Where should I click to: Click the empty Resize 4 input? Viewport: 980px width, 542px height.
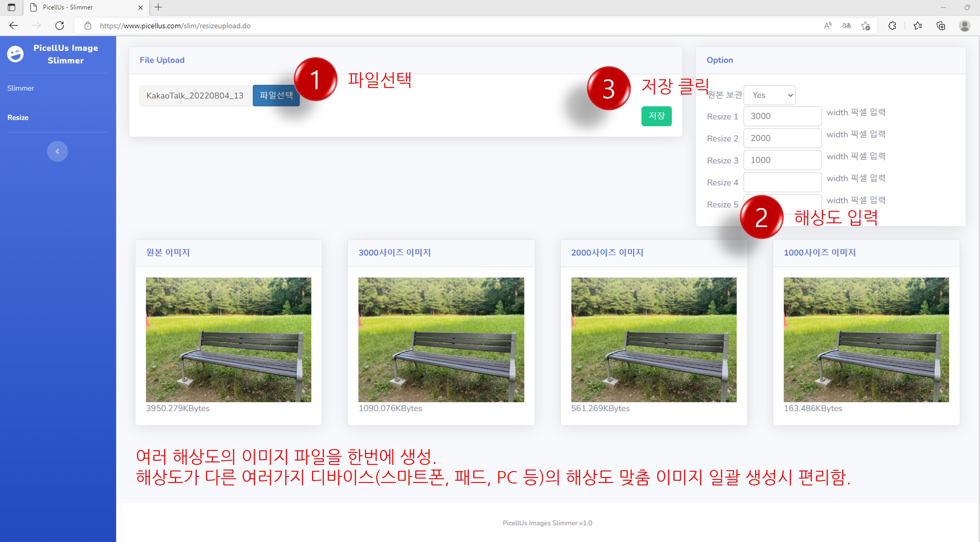(783, 182)
